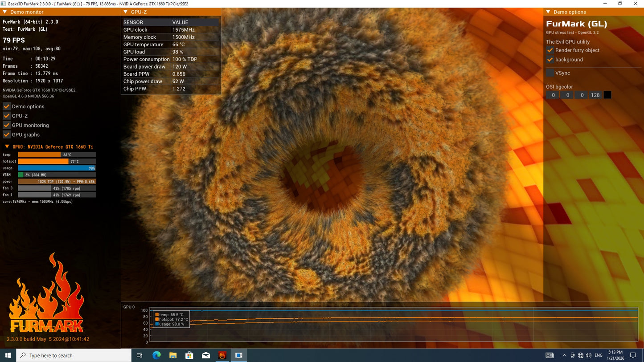Enable the VSync checkbox

point(550,73)
